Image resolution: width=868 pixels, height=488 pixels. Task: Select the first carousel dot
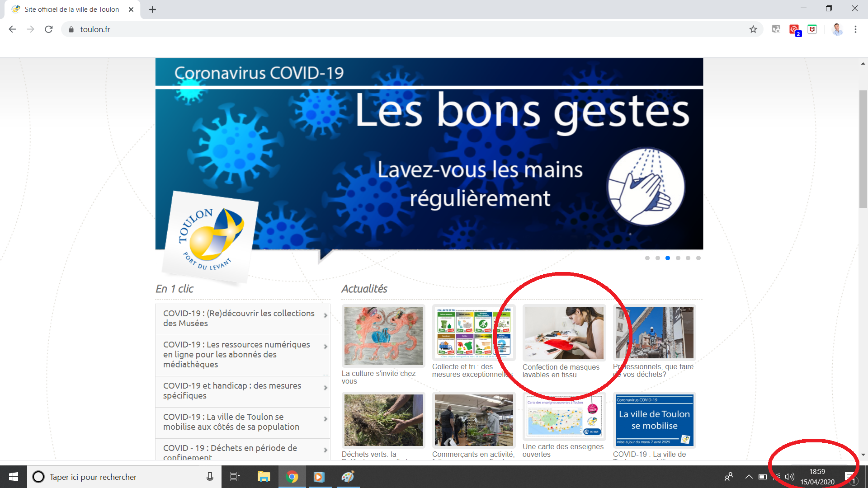pos(647,258)
